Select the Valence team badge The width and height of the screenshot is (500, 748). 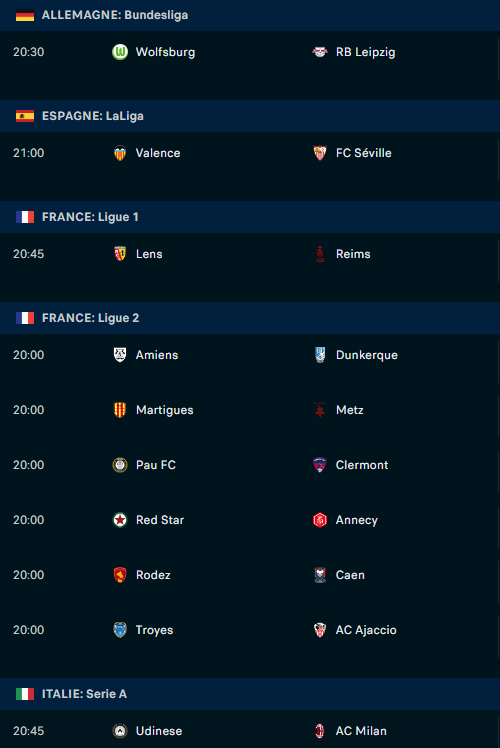tap(120, 153)
